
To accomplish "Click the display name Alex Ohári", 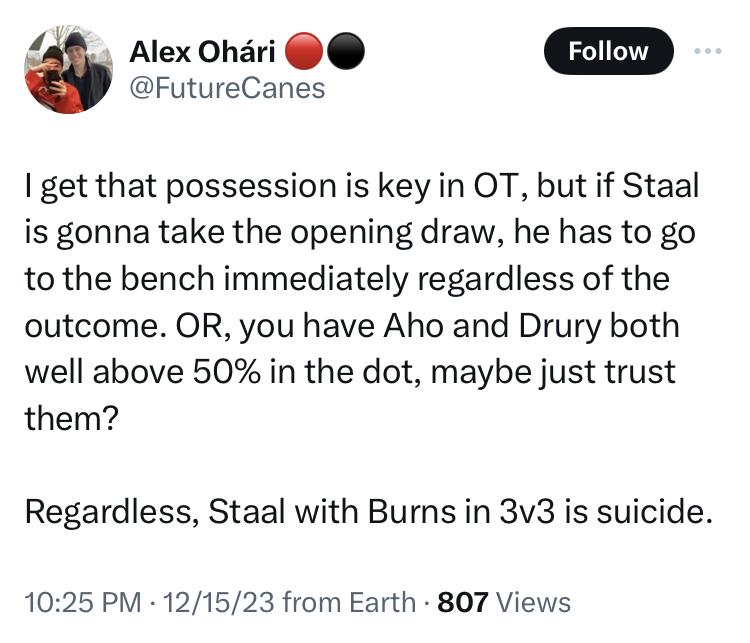I will pyautogui.click(x=204, y=50).
